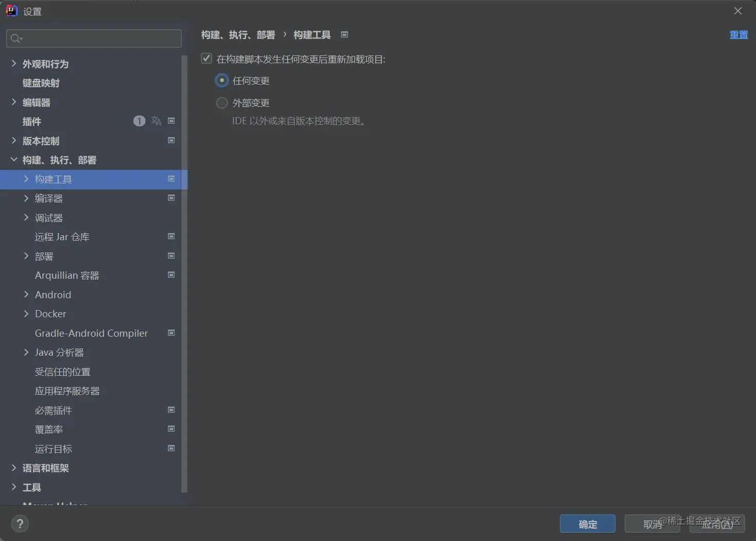Select the 外部变更 radio button
The image size is (756, 541).
click(221, 103)
